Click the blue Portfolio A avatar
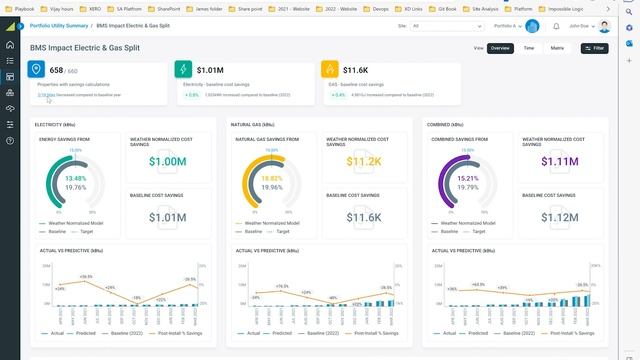This screenshot has width=640, height=360. pyautogui.click(x=532, y=26)
